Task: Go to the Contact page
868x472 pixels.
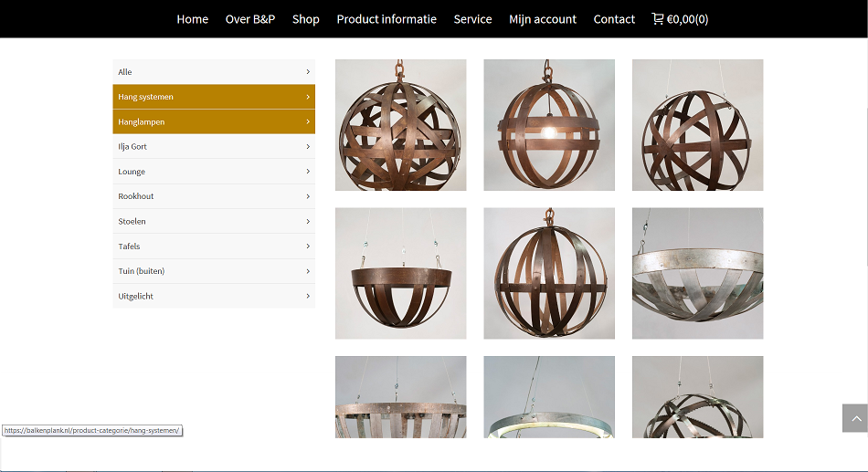Action: click(x=614, y=19)
